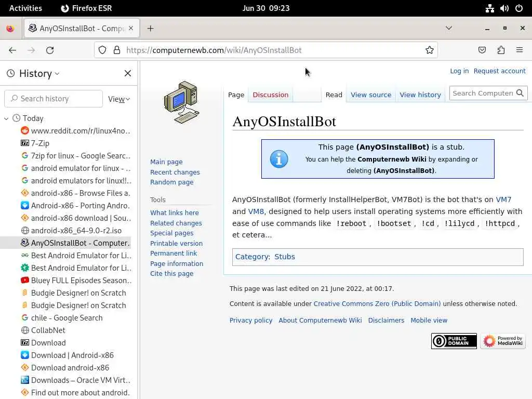
Task: Click the Public Domain badge
Action: pyautogui.click(x=454, y=341)
